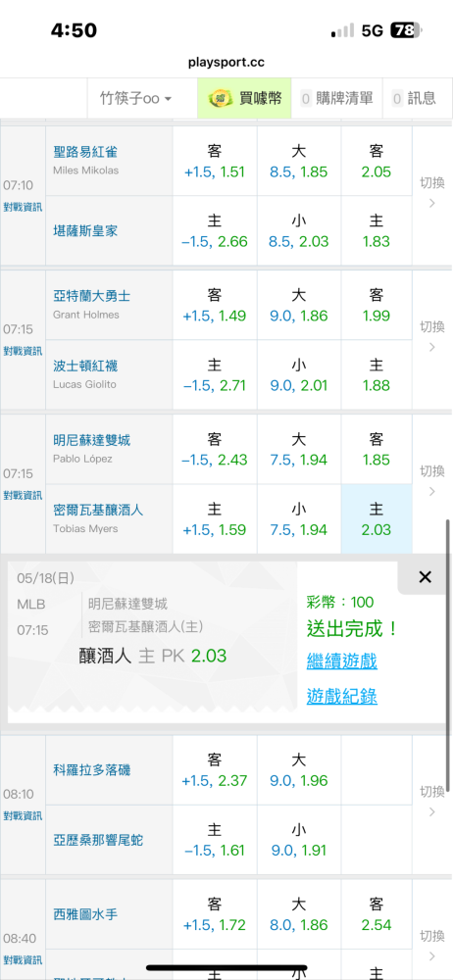The width and height of the screenshot is (453, 980).
Task: Open 對戰資訊 for the 08:10 game
Action: 23,815
